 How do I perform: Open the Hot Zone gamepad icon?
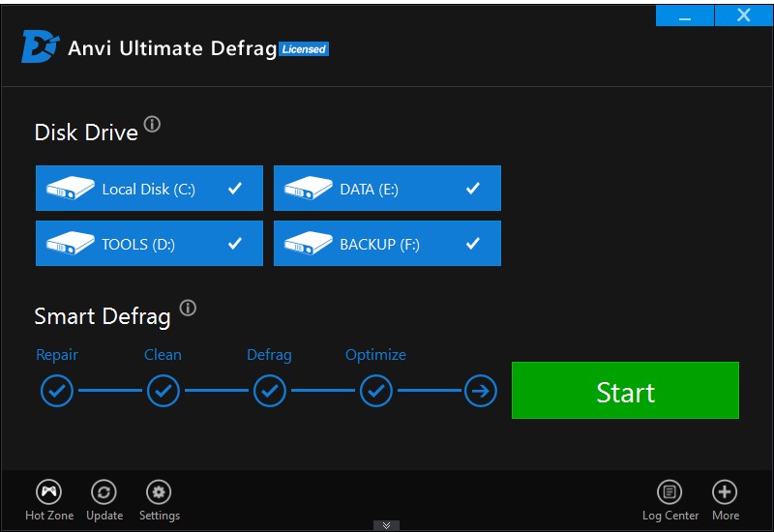[48, 492]
